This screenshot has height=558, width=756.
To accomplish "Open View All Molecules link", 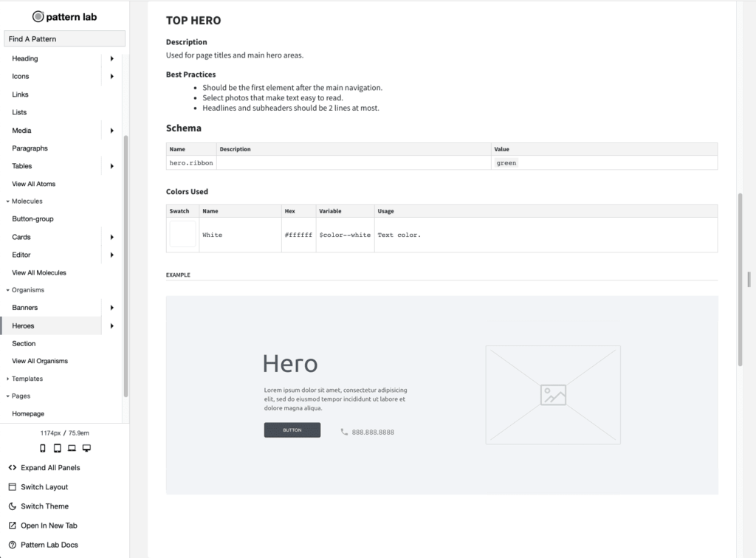I will click(x=39, y=272).
